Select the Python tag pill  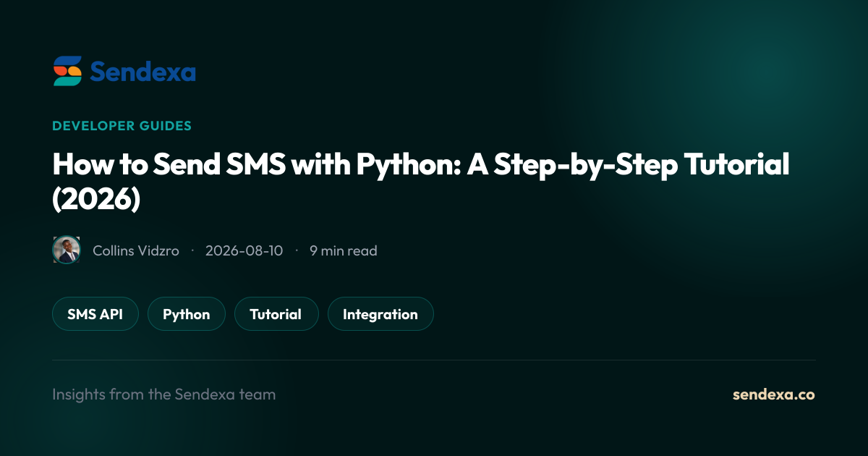187,314
